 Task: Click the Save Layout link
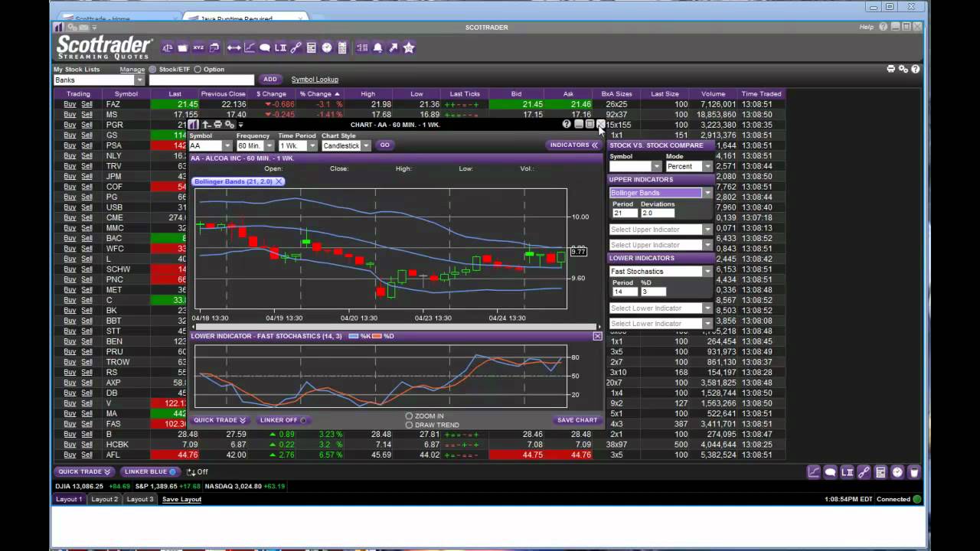(x=181, y=499)
